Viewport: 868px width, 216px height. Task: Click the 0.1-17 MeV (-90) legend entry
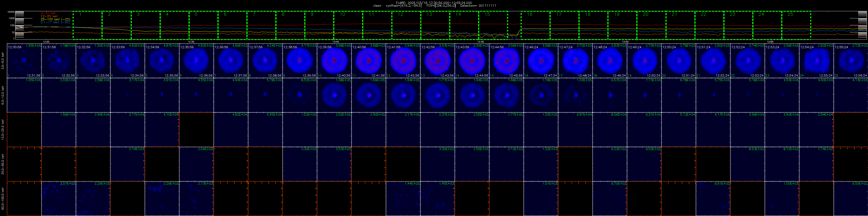[55, 22]
